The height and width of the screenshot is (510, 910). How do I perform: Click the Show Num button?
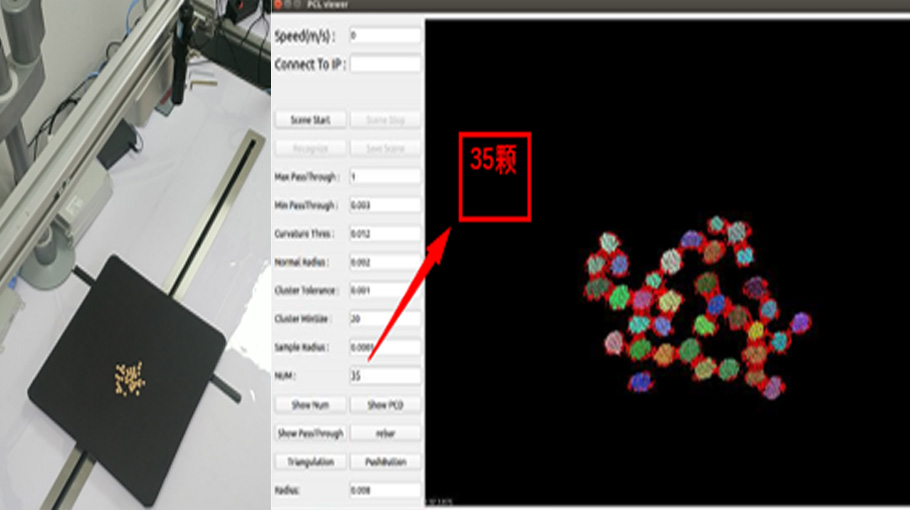point(310,405)
